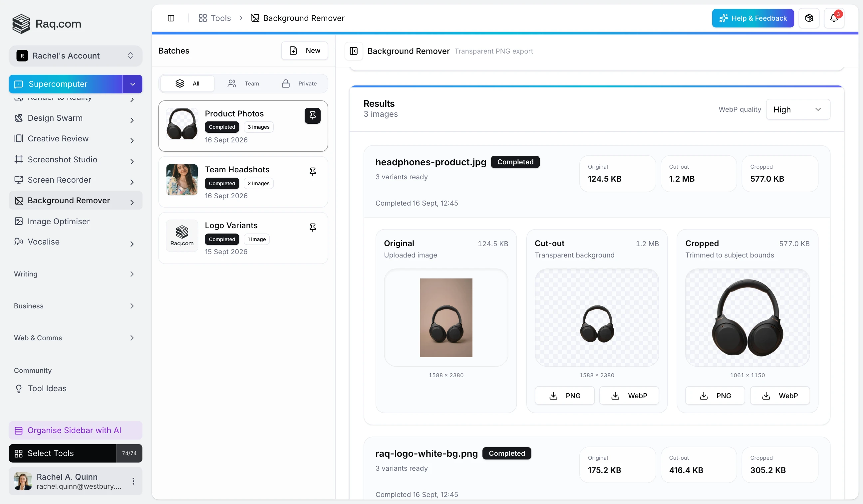Expand the Creative Review chevron
The image size is (863, 504).
pyautogui.click(x=132, y=141)
